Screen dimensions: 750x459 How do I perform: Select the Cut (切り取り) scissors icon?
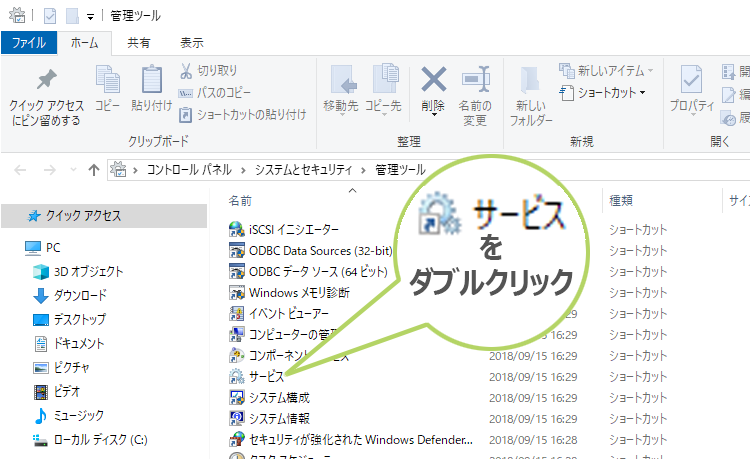(x=187, y=71)
